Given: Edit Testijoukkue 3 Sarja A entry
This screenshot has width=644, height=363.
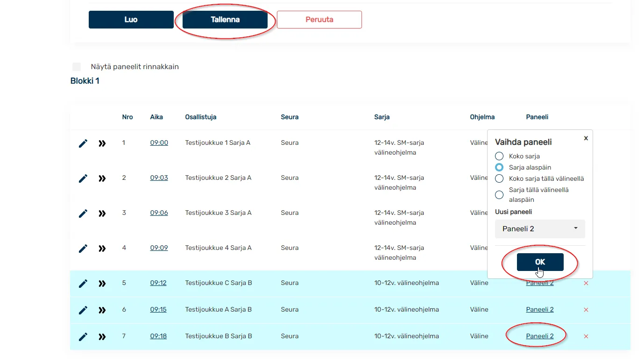Looking at the screenshot, I should (83, 214).
